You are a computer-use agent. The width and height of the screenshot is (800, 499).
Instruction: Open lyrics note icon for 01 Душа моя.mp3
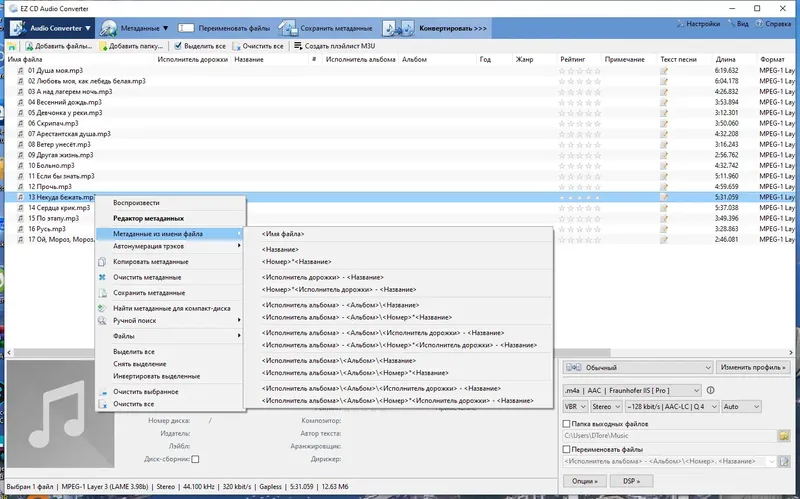663,71
